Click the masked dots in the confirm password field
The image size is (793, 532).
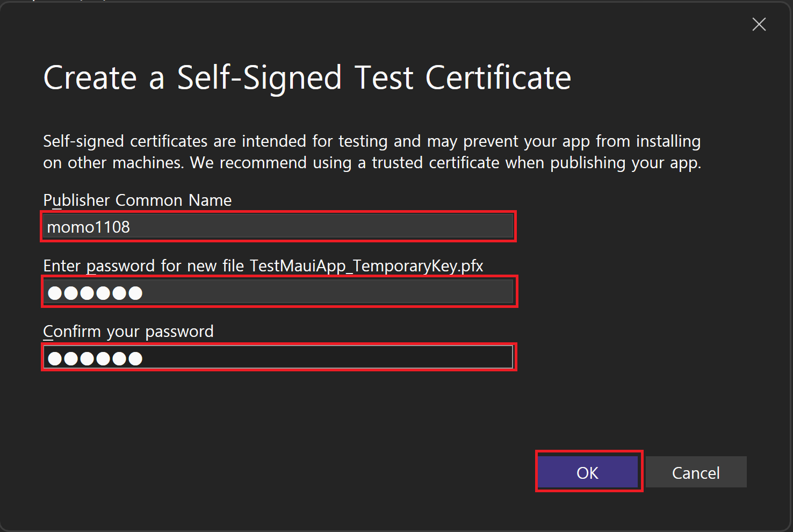point(95,358)
